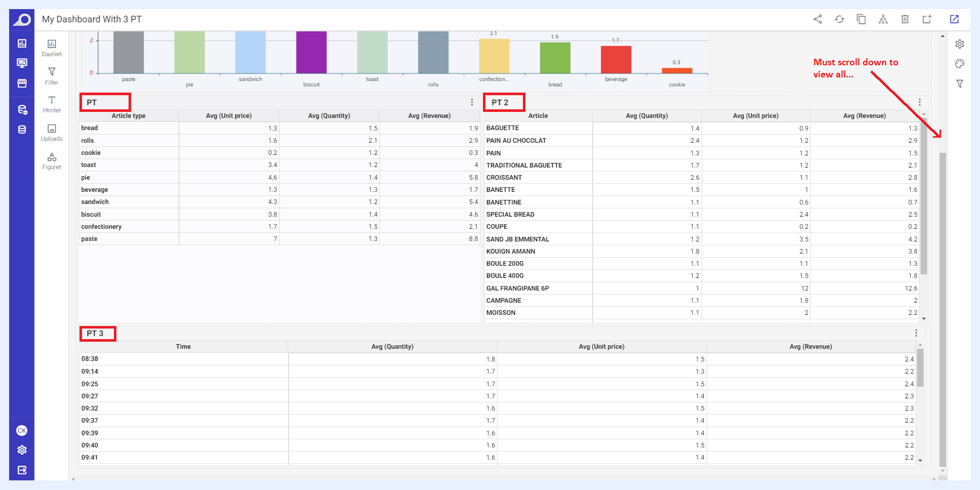Add an Htmlet text widget

(x=52, y=104)
